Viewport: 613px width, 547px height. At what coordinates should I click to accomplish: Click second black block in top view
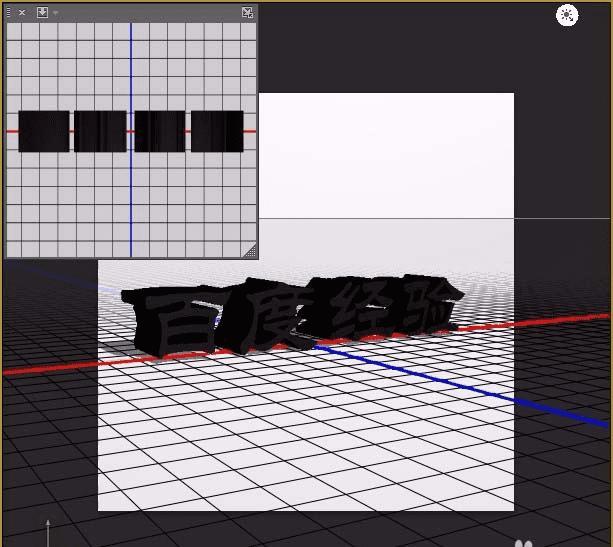[x=100, y=131]
